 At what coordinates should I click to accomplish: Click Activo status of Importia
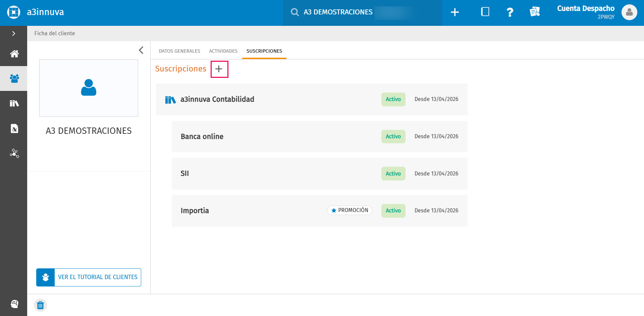(393, 211)
